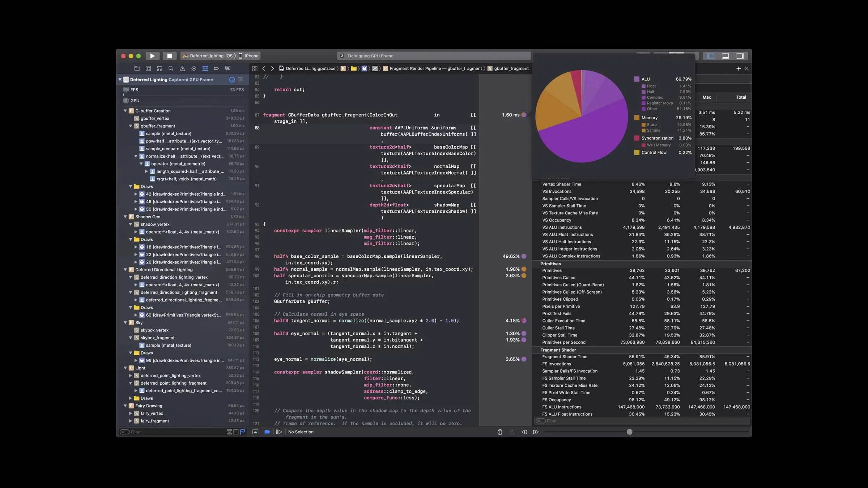Move the draw call timeline slider knob

pos(630,432)
